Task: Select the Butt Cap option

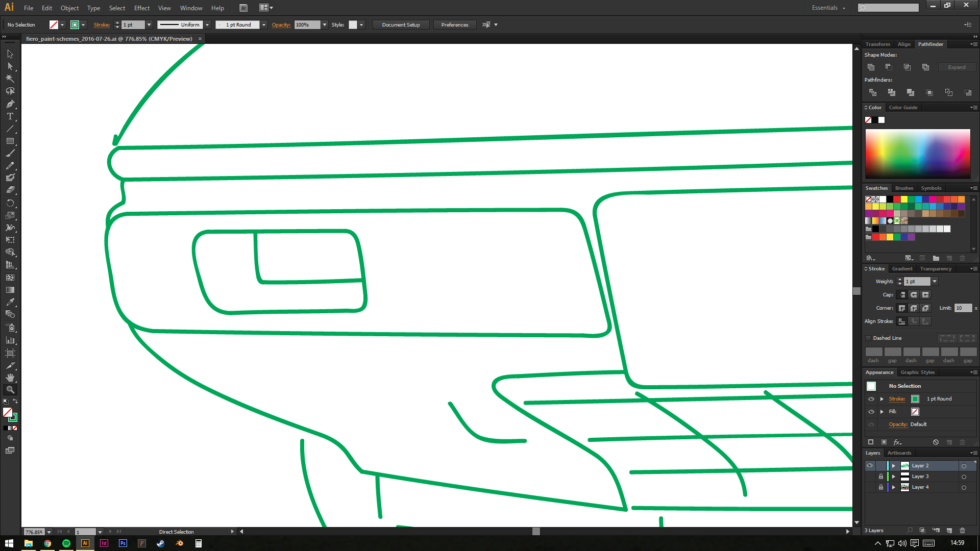Action: (902, 295)
